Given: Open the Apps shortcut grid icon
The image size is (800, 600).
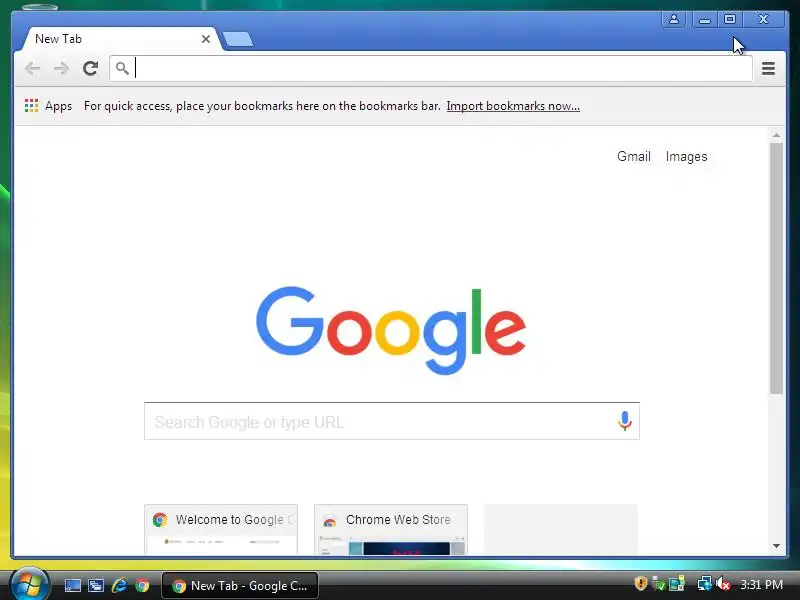Looking at the screenshot, I should click(32, 106).
